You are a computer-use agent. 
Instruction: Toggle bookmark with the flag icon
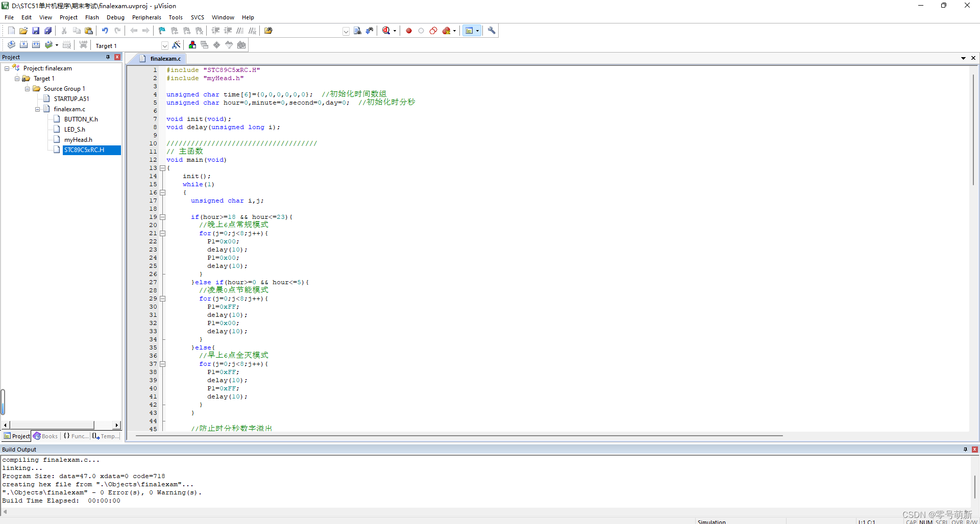(x=162, y=31)
